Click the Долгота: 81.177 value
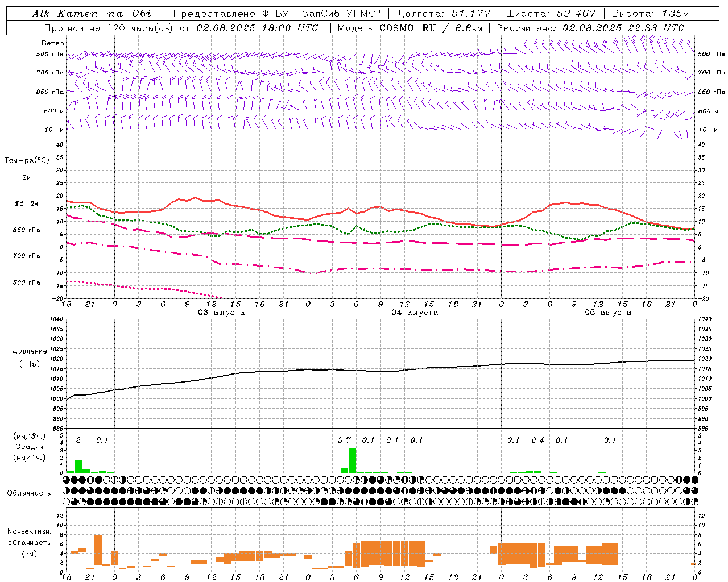 pyautogui.click(x=443, y=14)
